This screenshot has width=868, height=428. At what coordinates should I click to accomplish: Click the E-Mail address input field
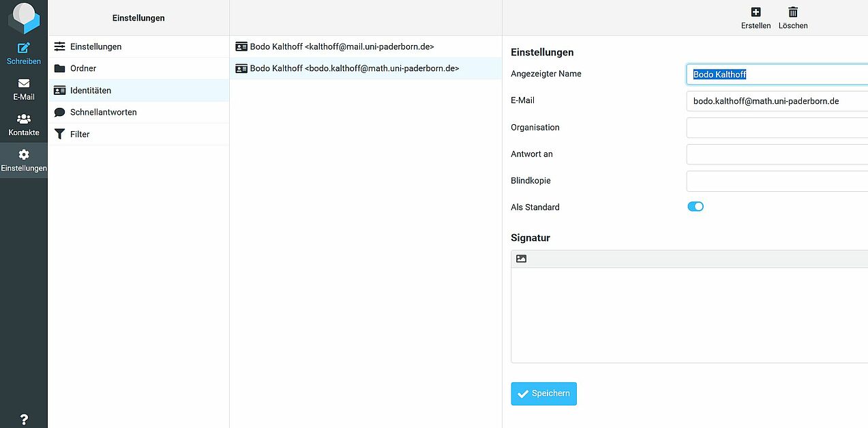pos(777,101)
